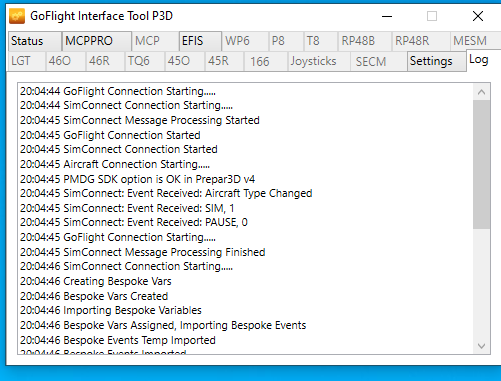Click the scrollbar down arrow in log
Screen dimensions: 501x381
tap(481, 346)
